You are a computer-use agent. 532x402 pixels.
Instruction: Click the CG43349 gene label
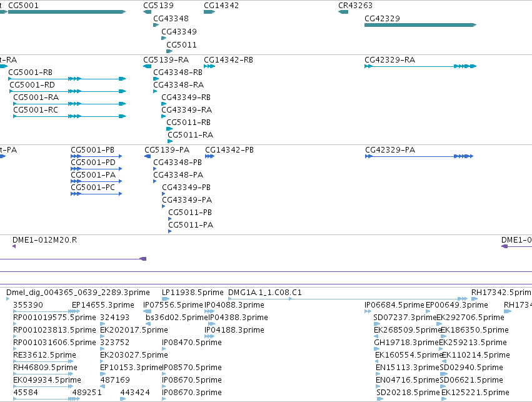[x=179, y=31]
